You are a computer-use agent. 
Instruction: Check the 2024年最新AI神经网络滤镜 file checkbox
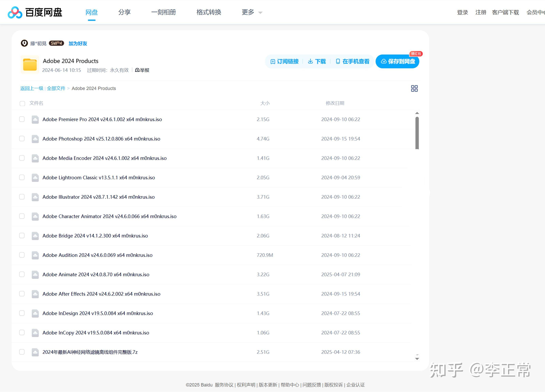pyautogui.click(x=22, y=352)
